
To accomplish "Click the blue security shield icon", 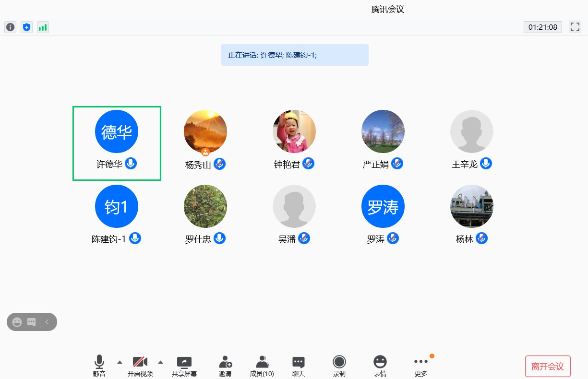I will (x=26, y=27).
